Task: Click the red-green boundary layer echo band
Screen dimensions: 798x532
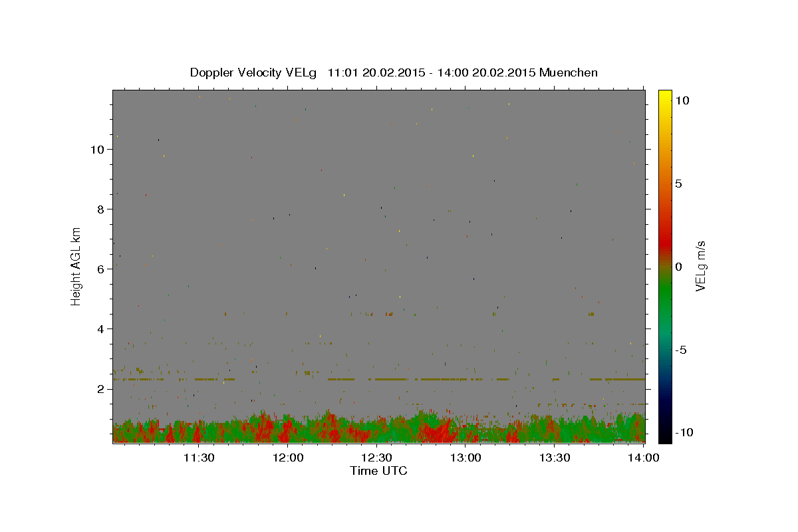Action: coord(378,429)
